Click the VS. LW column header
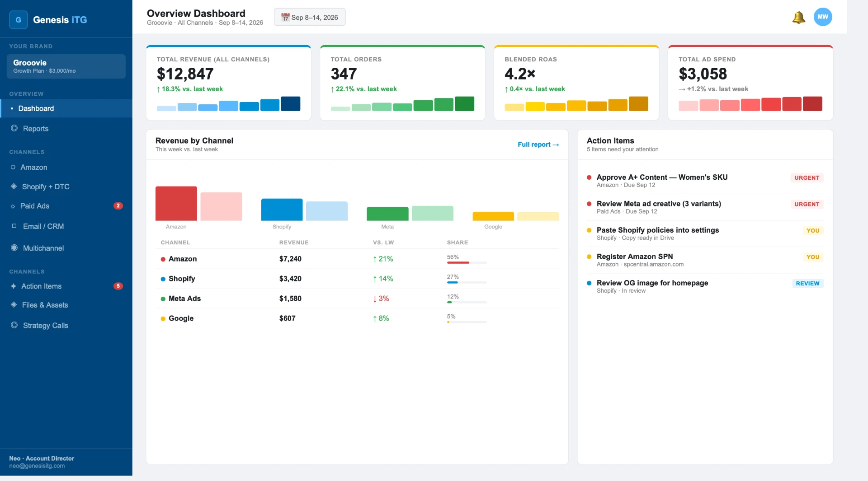Screen dimensions: 868x481 click(383, 243)
